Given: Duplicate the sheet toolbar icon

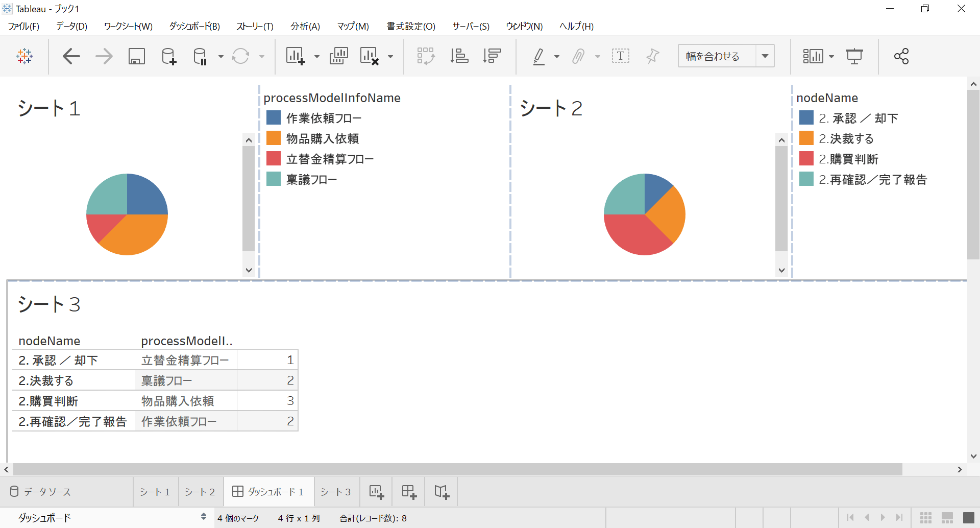Looking at the screenshot, I should [339, 56].
